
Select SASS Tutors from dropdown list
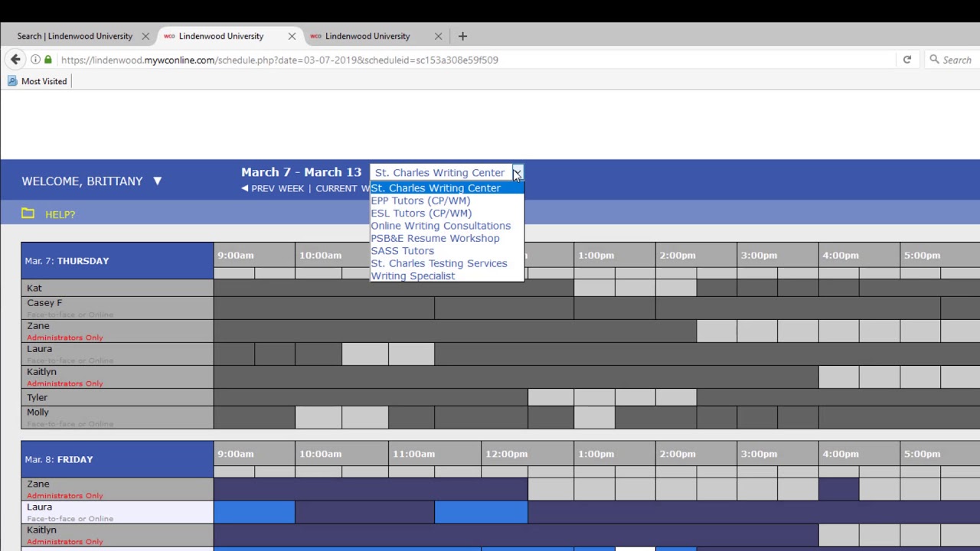447,251
